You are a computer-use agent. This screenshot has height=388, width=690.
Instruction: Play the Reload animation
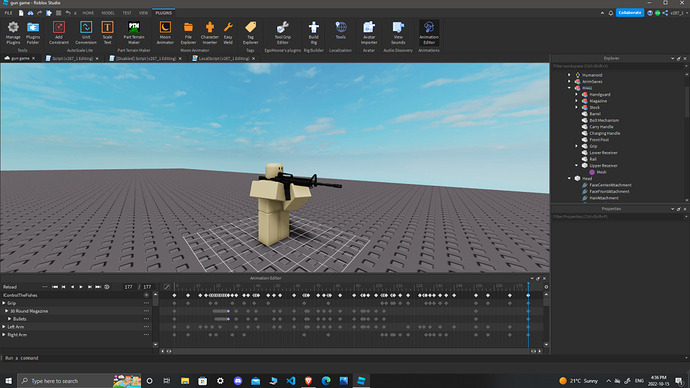coord(81,287)
